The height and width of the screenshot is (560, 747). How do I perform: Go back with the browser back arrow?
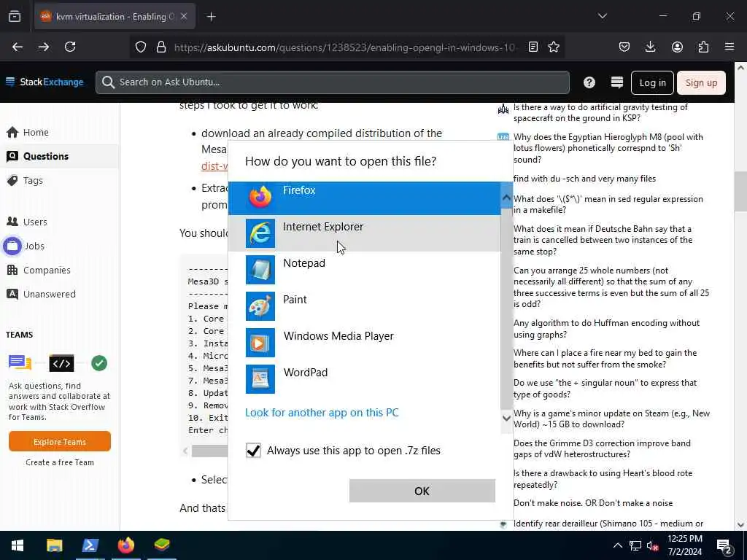[x=18, y=47]
